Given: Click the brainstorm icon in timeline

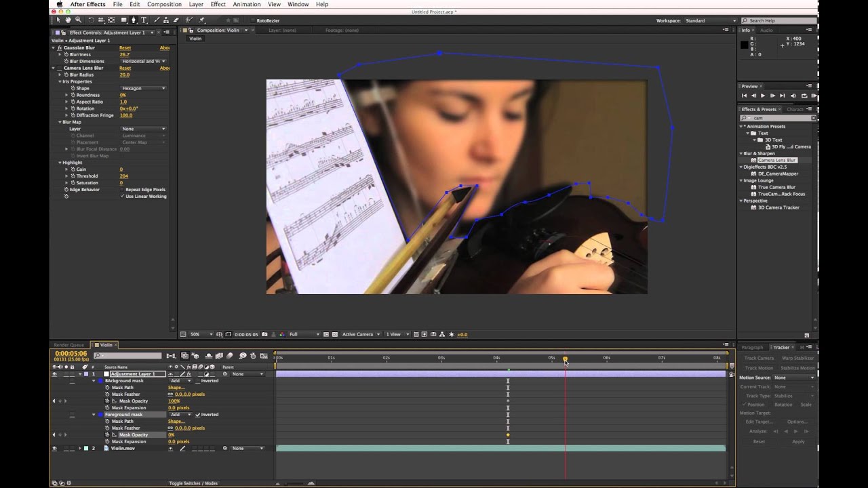Looking at the screenshot, I should tap(243, 356).
